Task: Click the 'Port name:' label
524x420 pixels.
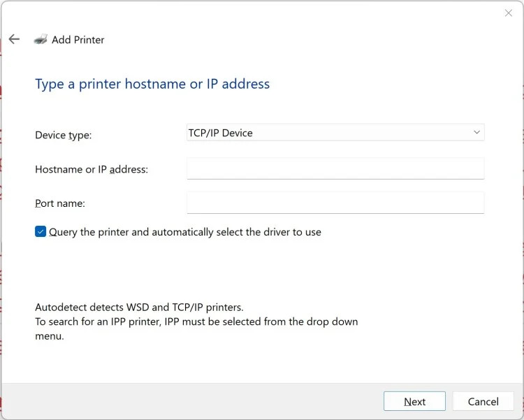Action: tap(60, 203)
